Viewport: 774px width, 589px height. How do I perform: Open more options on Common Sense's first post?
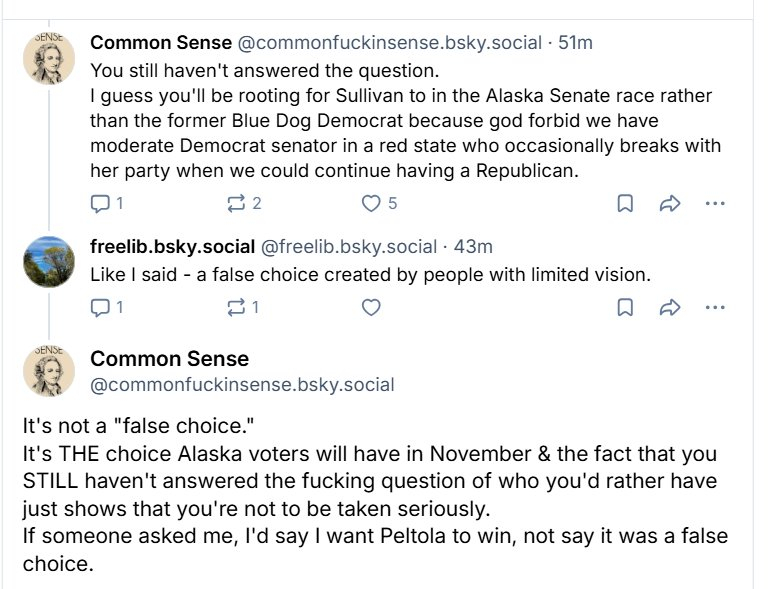pos(714,203)
